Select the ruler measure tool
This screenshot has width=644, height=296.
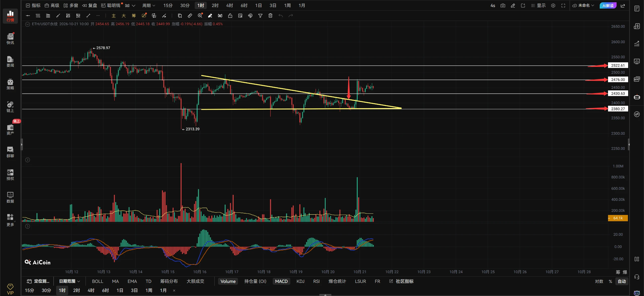[x=190, y=16]
